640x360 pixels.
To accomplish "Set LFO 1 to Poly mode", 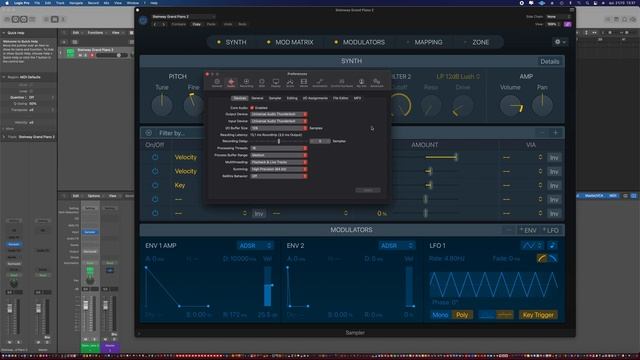I will pos(462,315).
